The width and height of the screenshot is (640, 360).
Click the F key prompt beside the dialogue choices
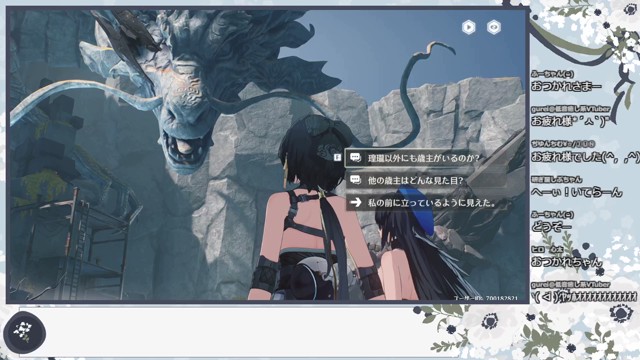tap(337, 157)
